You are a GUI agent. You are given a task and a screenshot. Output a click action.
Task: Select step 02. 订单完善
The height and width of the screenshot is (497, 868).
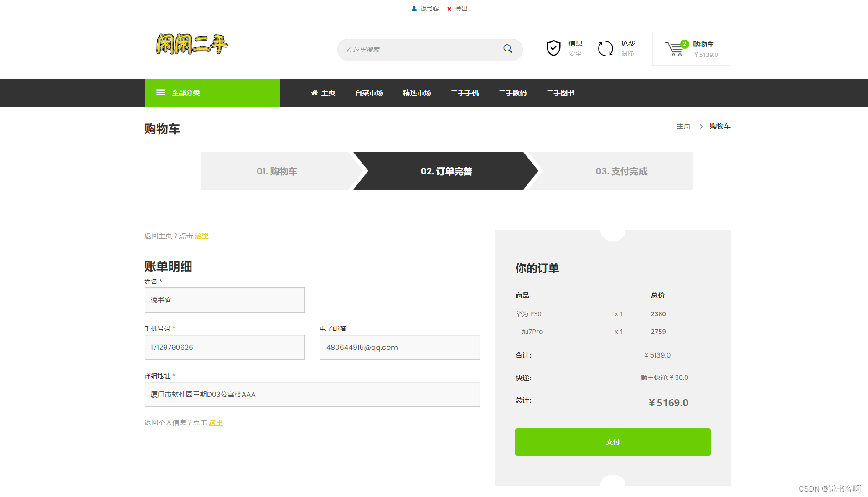pyautogui.click(x=446, y=171)
